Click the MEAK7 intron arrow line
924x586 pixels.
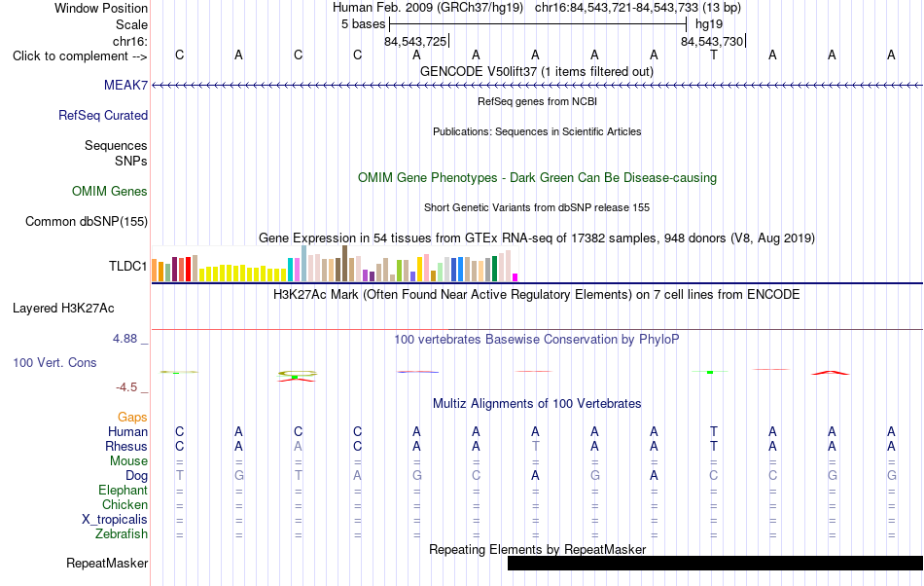[537, 86]
